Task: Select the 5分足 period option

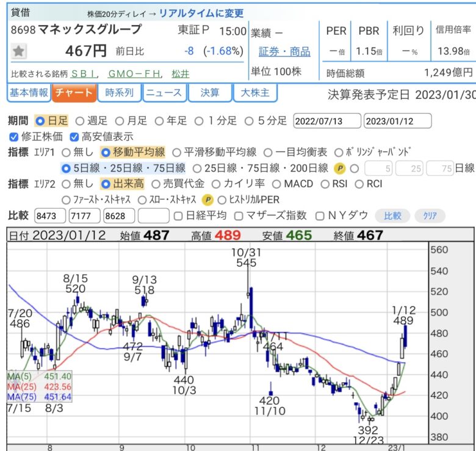Action: click(249, 121)
